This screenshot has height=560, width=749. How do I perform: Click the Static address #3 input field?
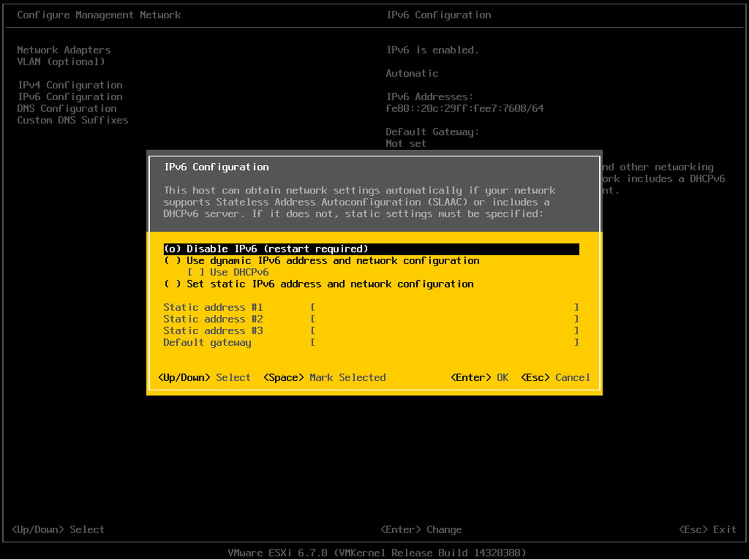click(x=444, y=331)
